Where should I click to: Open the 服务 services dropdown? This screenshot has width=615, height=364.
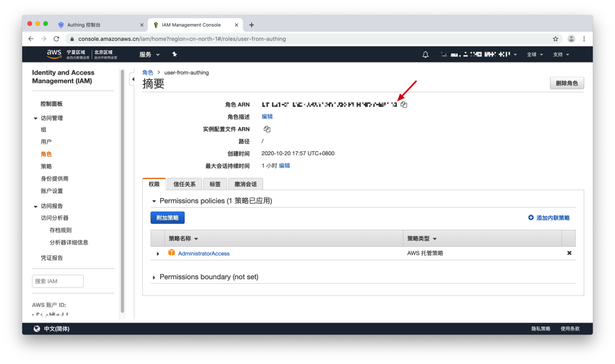[x=149, y=55]
